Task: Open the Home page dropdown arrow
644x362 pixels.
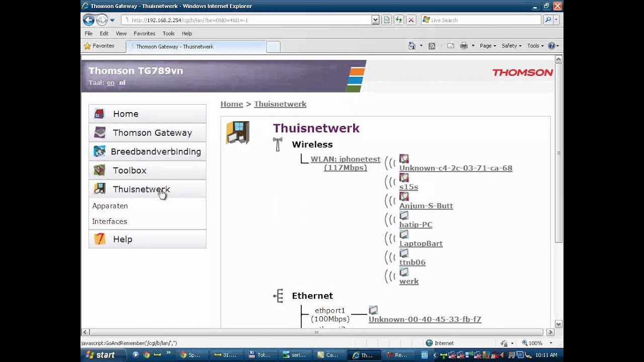Action: pos(421,46)
